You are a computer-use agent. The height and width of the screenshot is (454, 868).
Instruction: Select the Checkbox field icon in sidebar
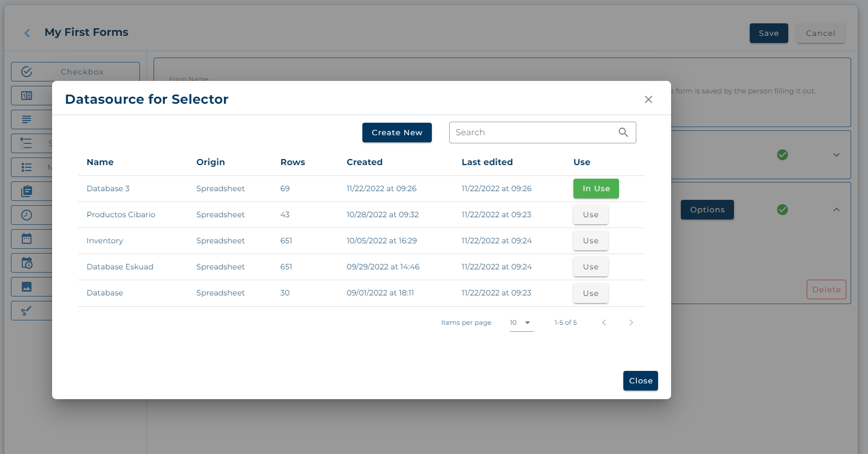point(27,72)
